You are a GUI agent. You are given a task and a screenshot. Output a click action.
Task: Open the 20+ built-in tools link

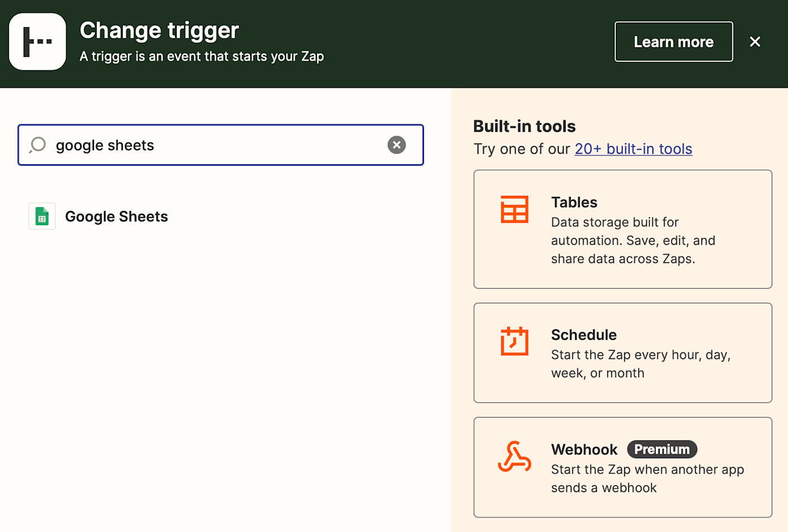[633, 149]
